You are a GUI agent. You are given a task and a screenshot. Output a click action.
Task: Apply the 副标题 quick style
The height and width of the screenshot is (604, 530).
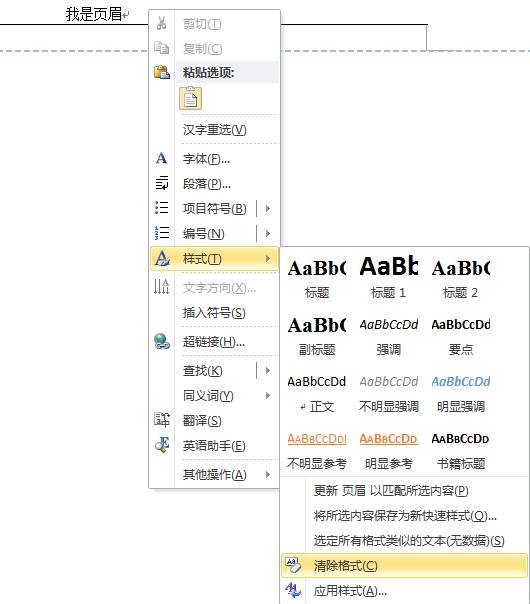(x=317, y=335)
